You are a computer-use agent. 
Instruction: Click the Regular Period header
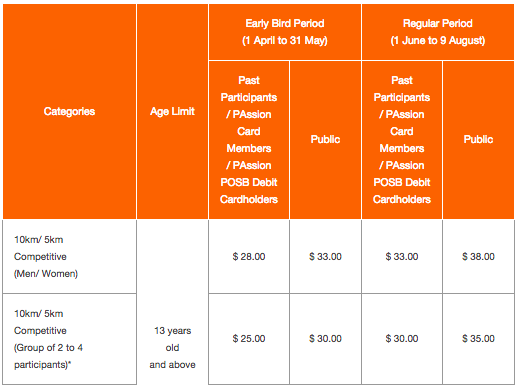[x=438, y=32]
